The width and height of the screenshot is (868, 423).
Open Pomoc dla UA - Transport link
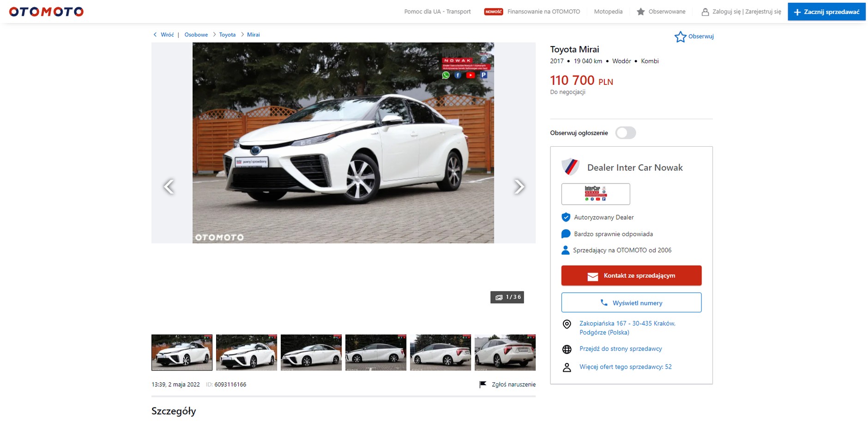437,12
